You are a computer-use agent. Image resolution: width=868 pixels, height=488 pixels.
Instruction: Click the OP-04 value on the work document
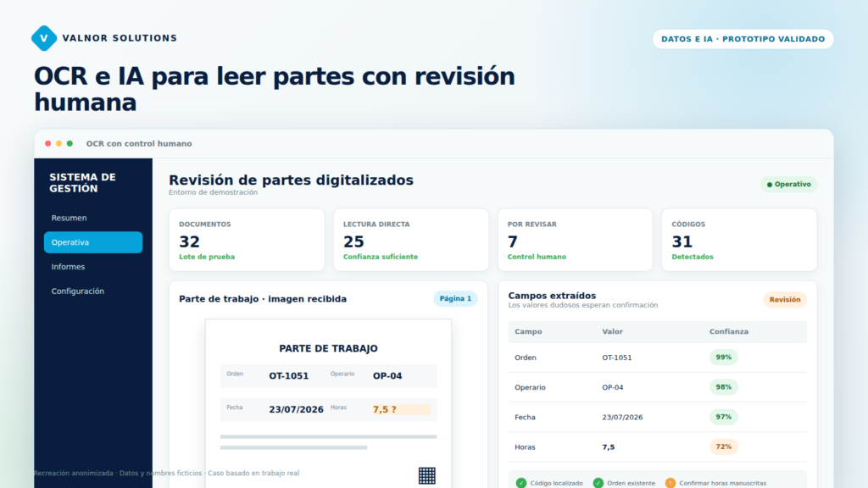387,375
